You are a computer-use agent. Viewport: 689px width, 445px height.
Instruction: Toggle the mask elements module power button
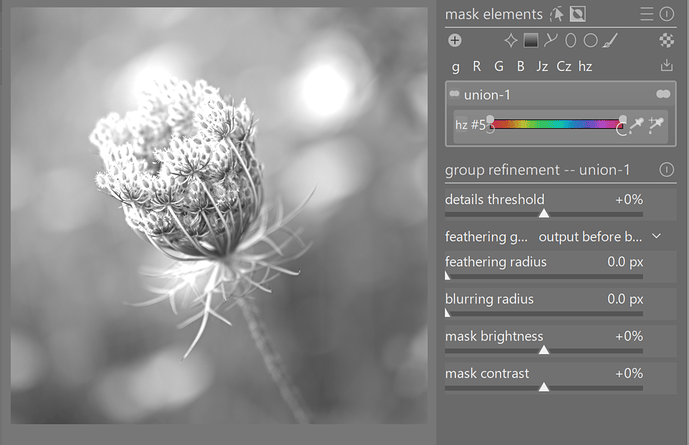coord(667,14)
